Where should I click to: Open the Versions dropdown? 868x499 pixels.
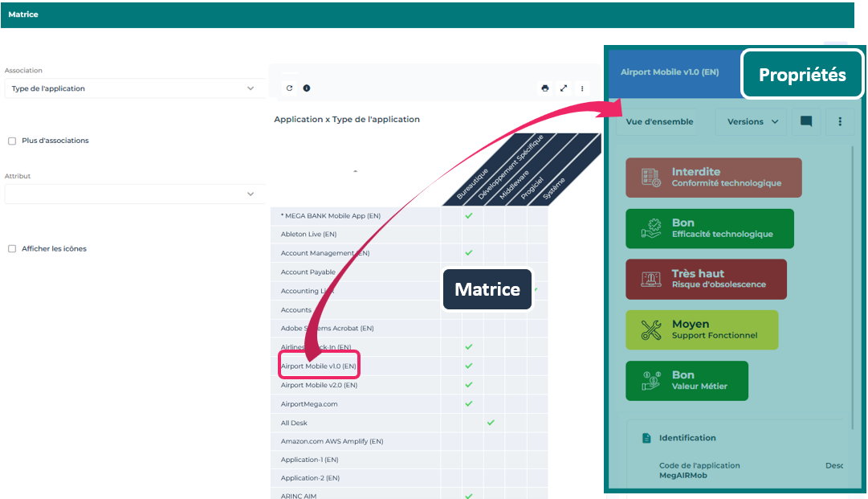(752, 122)
